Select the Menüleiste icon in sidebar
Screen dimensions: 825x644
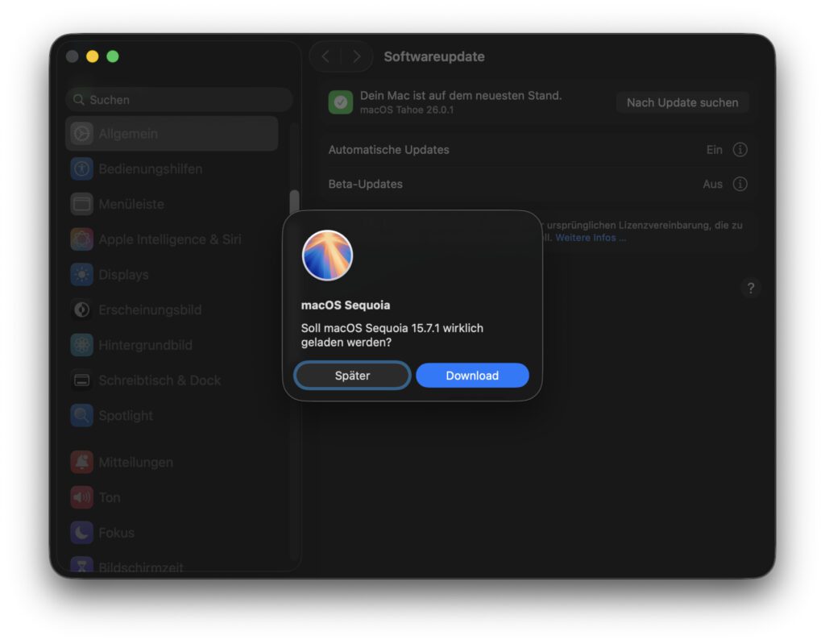click(81, 205)
